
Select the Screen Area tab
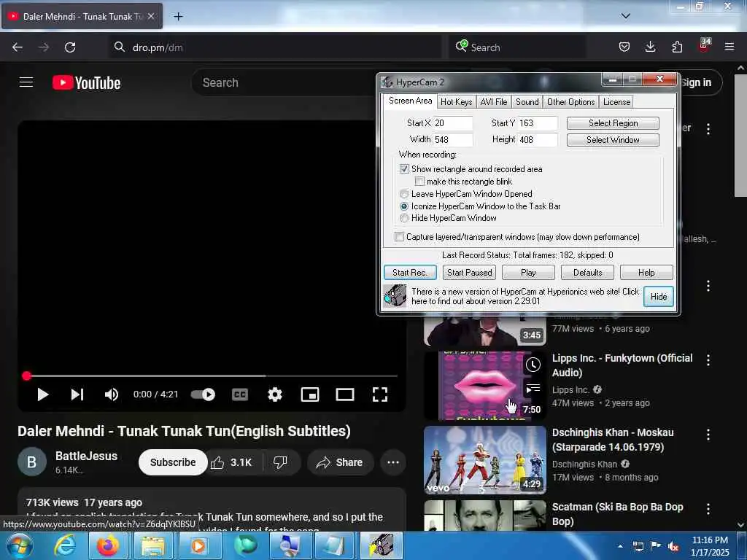tap(410, 101)
